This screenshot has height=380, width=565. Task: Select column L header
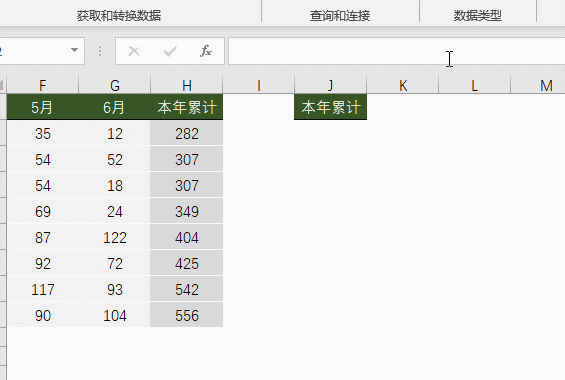click(x=475, y=86)
